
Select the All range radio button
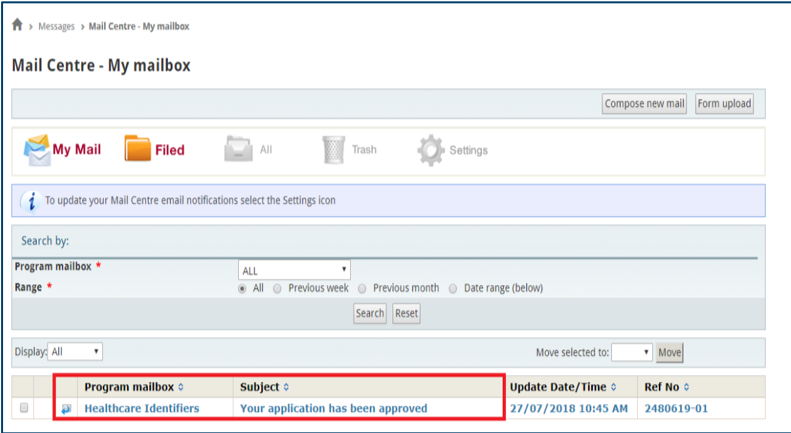243,289
